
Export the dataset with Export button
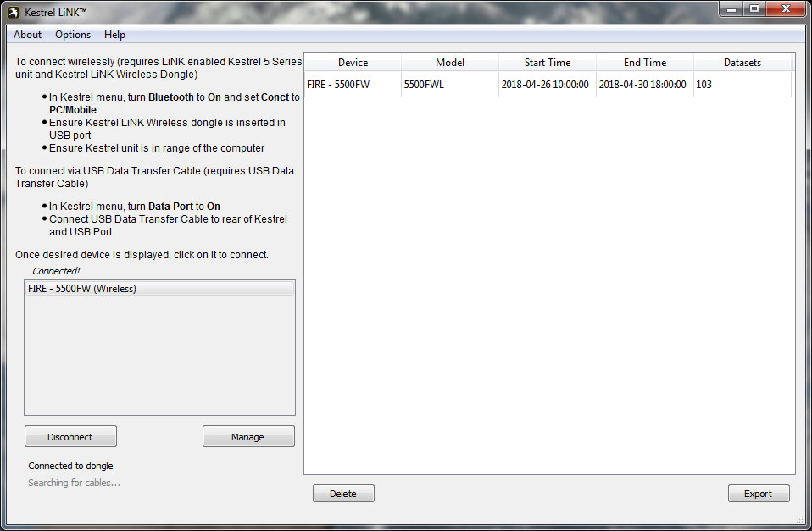coord(759,493)
